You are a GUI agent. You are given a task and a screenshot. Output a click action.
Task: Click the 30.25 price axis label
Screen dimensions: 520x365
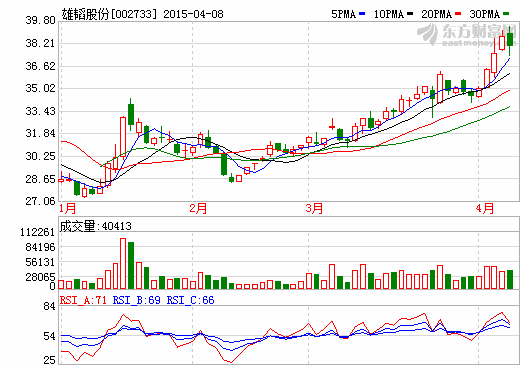click(x=40, y=156)
